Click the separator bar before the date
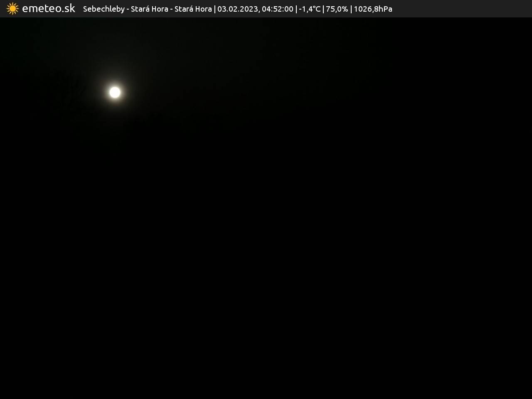 coord(215,9)
